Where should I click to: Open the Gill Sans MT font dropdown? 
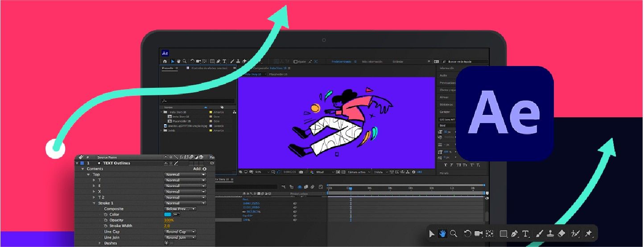click(x=447, y=119)
